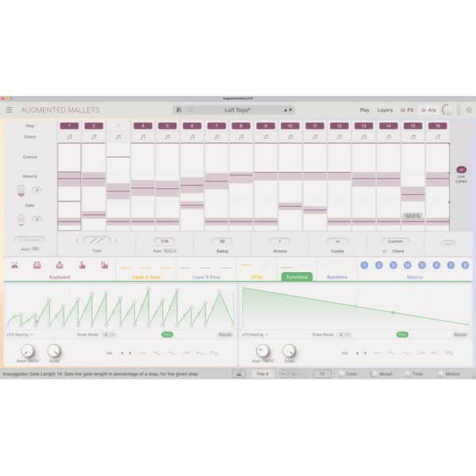Screen dimensions: 476x476
Task: Click the heart favorite icon
Action: [190, 110]
